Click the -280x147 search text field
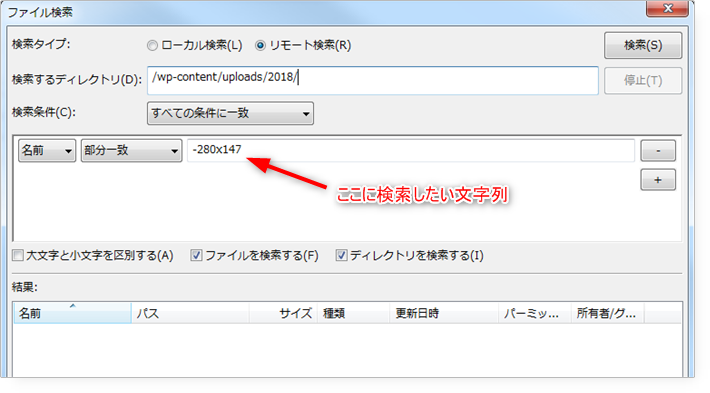The width and height of the screenshot is (710, 393). pyautogui.click(x=411, y=150)
